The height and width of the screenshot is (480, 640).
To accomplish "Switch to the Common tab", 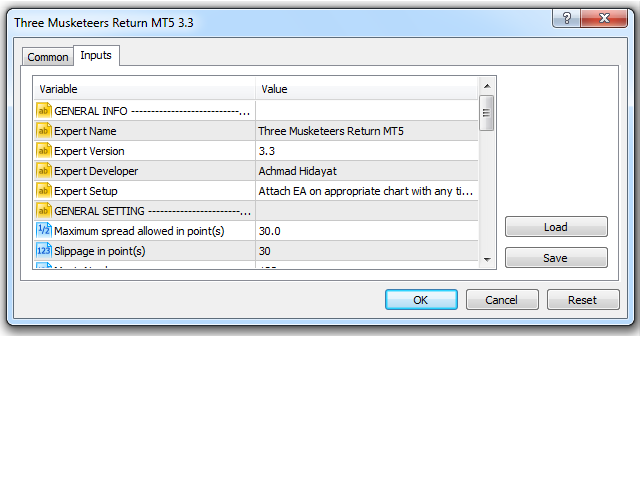I will (x=48, y=57).
